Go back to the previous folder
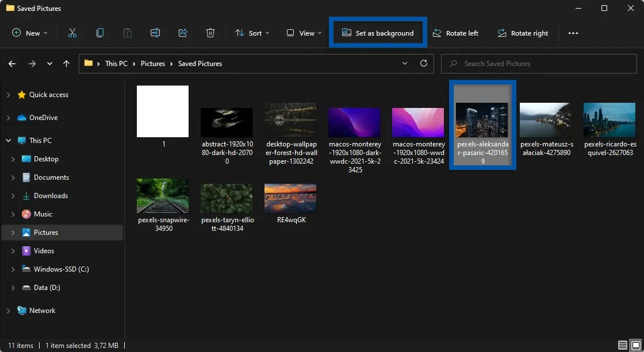 (x=11, y=63)
